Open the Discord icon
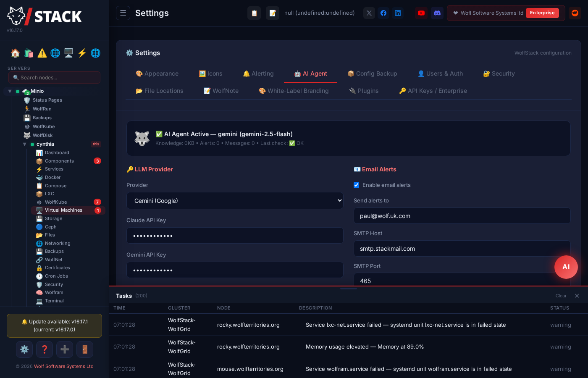Viewport: 588px width, 378px height. 437,13
